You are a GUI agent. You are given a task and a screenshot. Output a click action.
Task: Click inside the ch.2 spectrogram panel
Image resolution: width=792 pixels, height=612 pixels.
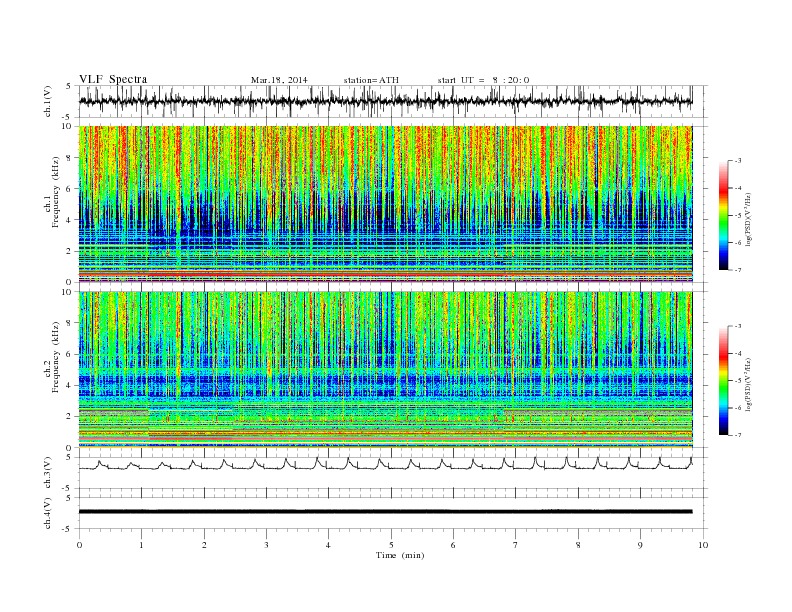pyautogui.click(x=385, y=369)
